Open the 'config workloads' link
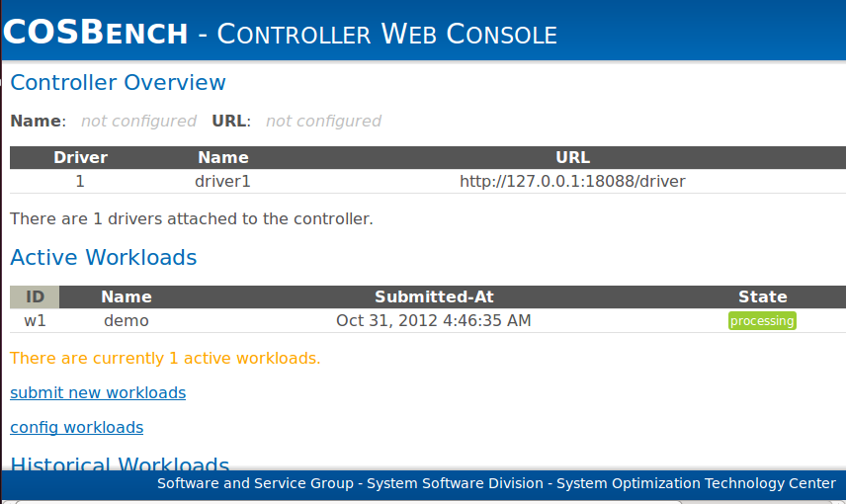 77,427
